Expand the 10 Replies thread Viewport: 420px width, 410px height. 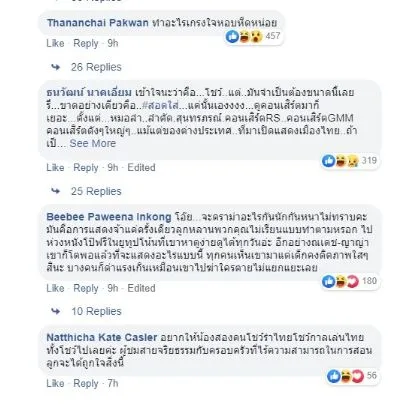[96, 311]
